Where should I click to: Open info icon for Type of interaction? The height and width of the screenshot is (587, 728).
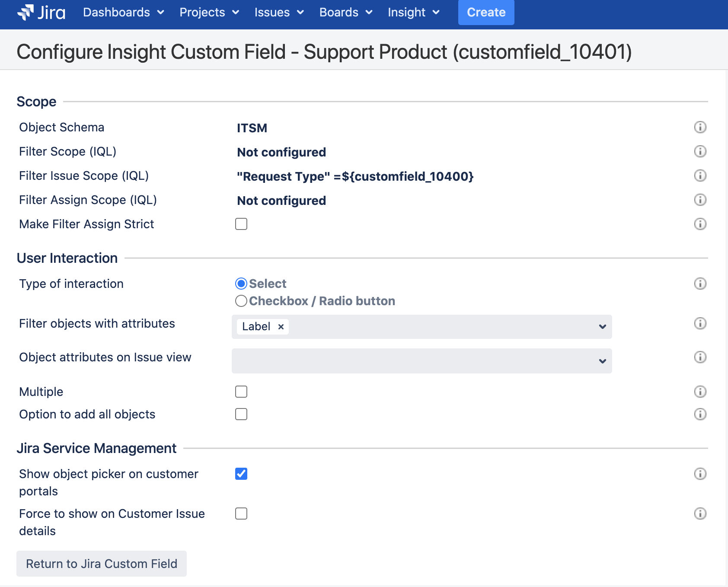(700, 284)
